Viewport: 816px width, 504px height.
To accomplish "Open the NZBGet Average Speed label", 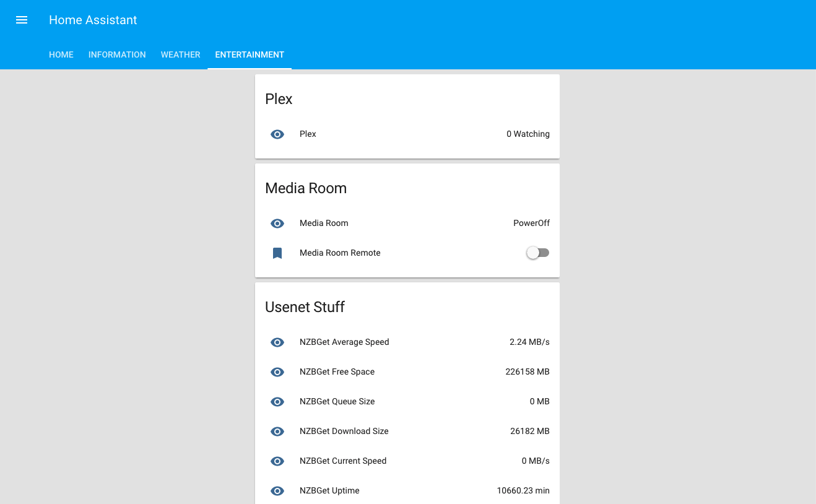I will pyautogui.click(x=344, y=342).
